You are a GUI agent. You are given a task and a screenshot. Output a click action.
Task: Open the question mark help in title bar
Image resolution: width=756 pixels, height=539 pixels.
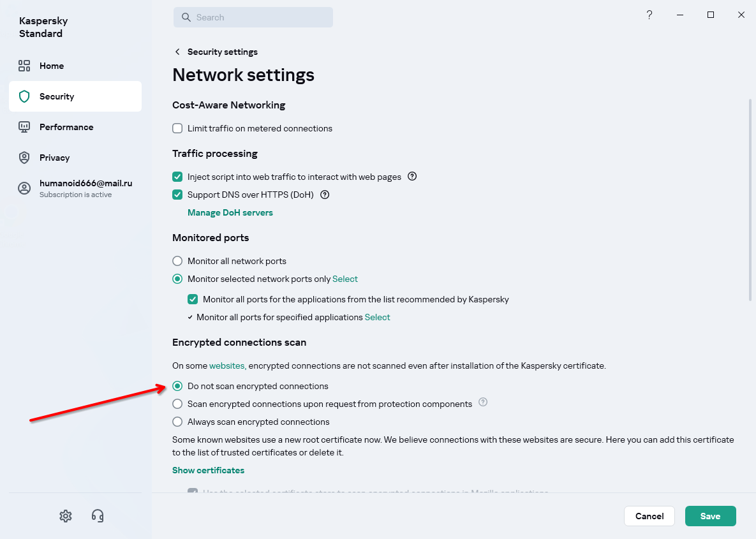649,15
